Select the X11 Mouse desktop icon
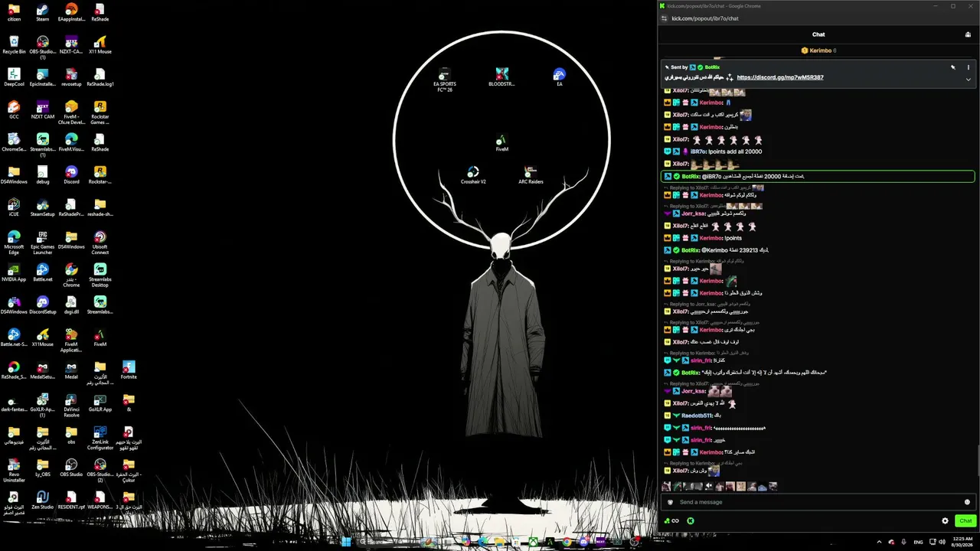The image size is (980, 551). pyautogui.click(x=100, y=45)
